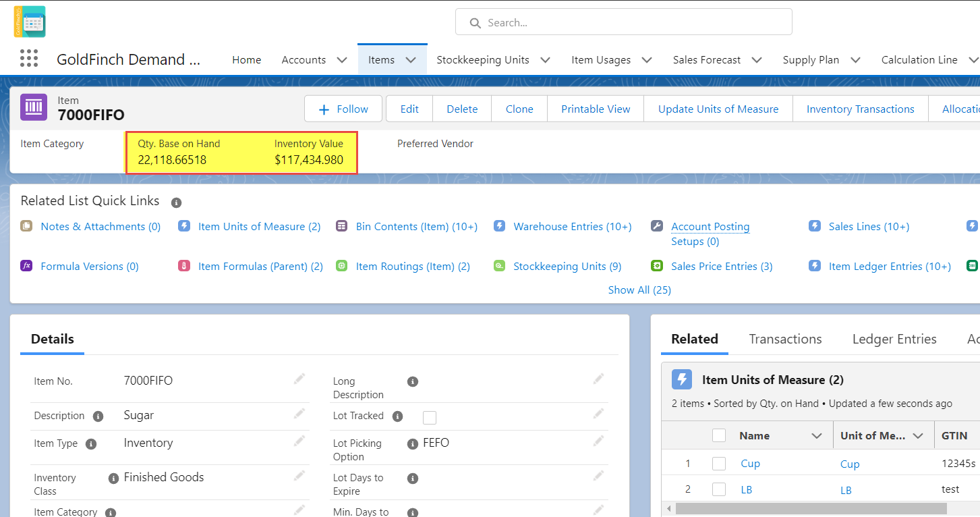Show help info for Item Type field
This screenshot has width=980, height=517.
[91, 444]
